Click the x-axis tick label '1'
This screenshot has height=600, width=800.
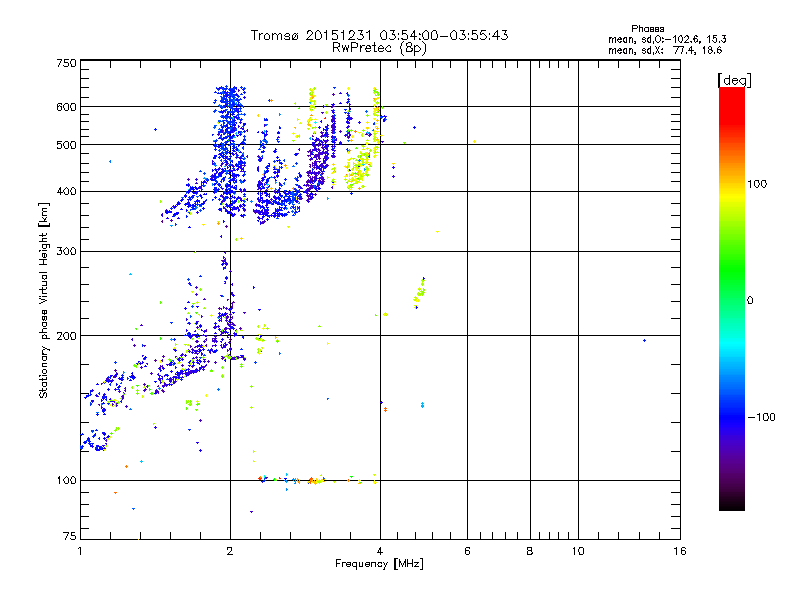(80, 551)
